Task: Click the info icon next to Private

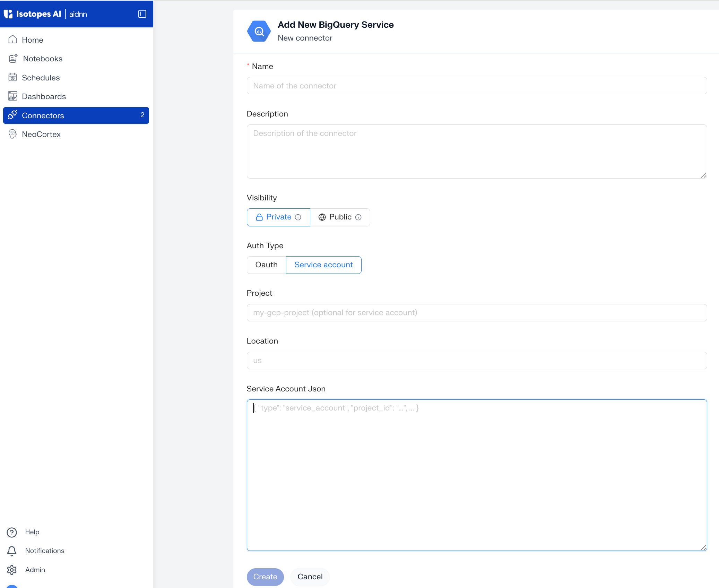Action: coord(298,217)
